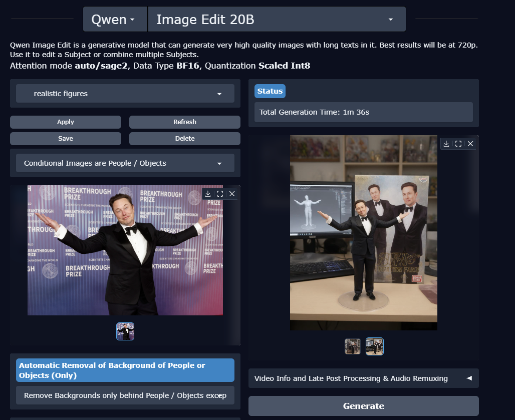Close the generated output preview

[470, 144]
